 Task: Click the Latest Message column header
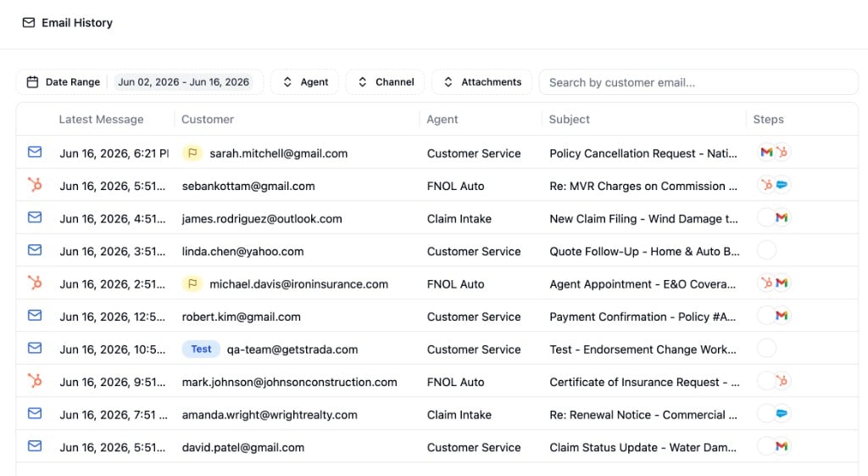(x=102, y=119)
